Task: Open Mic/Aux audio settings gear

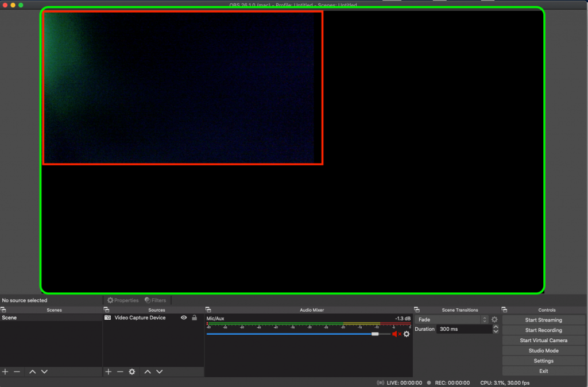Action: tap(407, 334)
